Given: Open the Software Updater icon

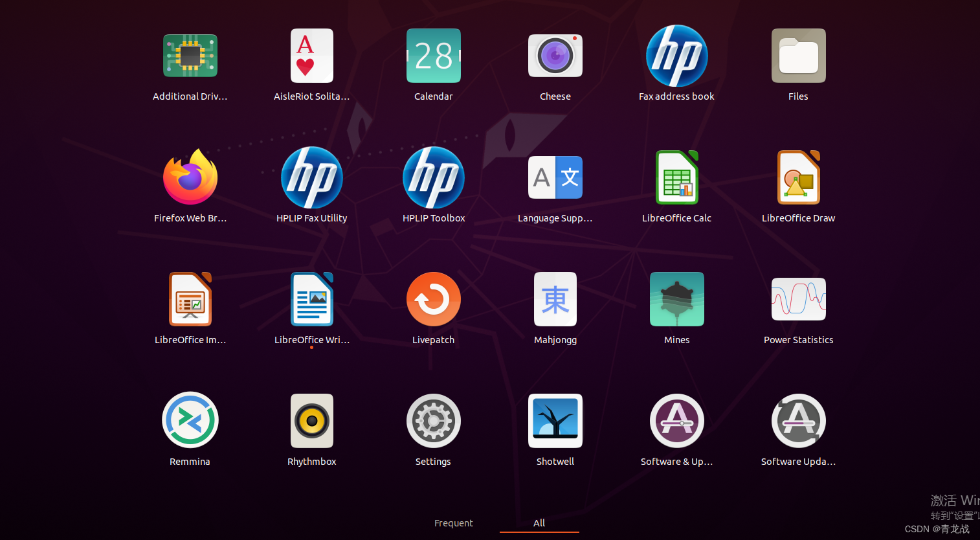Looking at the screenshot, I should click(799, 421).
